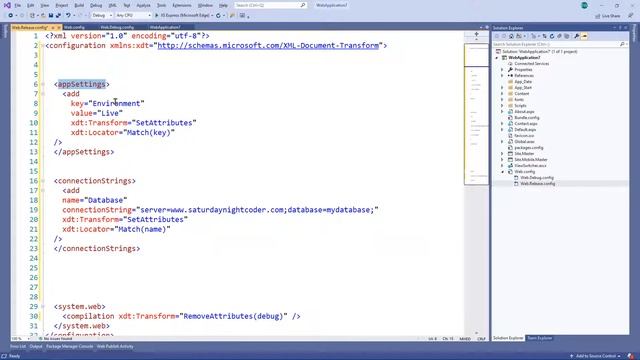Image resolution: width=640 pixels, height=360 pixels.
Task: Click Collapse All icon in Solution Explorer
Action: point(559,36)
